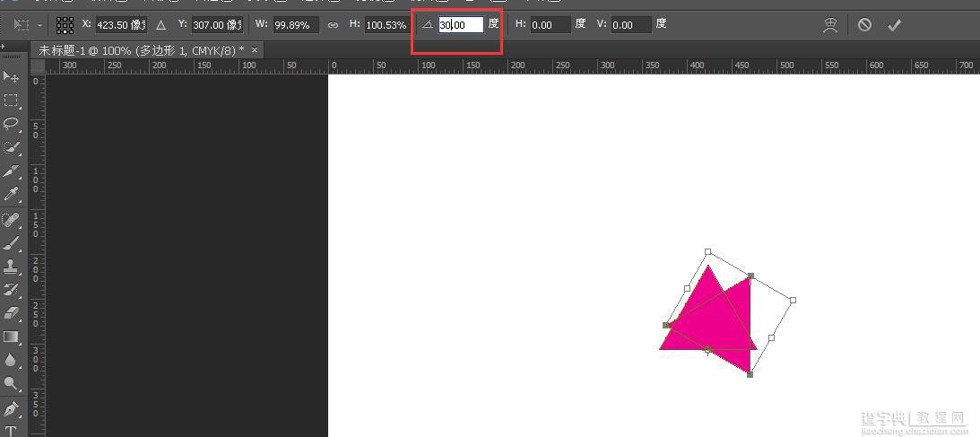Select the 未标题-1 document tab
980x437 pixels.
142,50
